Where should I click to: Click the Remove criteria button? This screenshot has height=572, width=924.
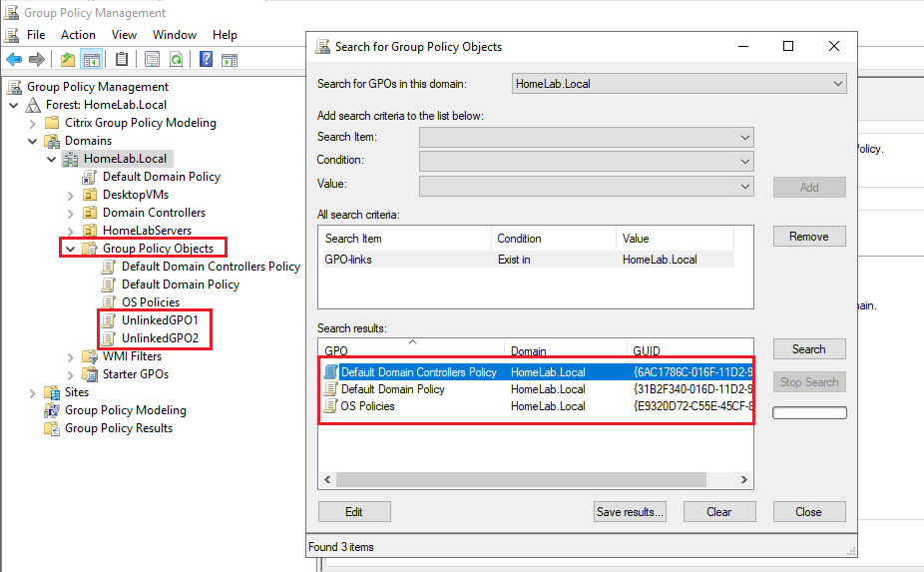pyautogui.click(x=809, y=237)
